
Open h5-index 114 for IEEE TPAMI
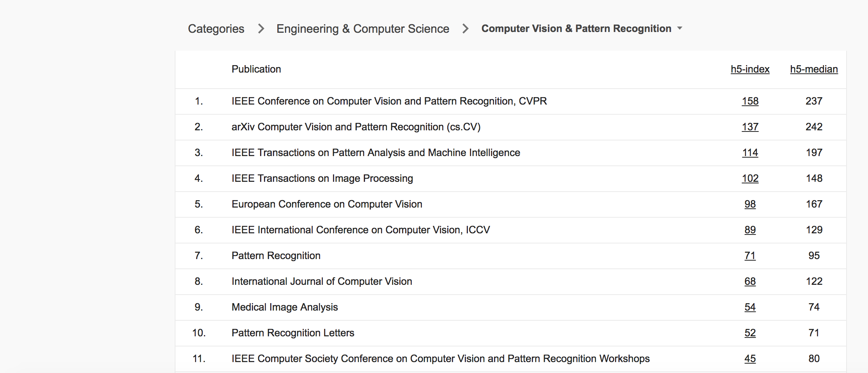(750, 153)
